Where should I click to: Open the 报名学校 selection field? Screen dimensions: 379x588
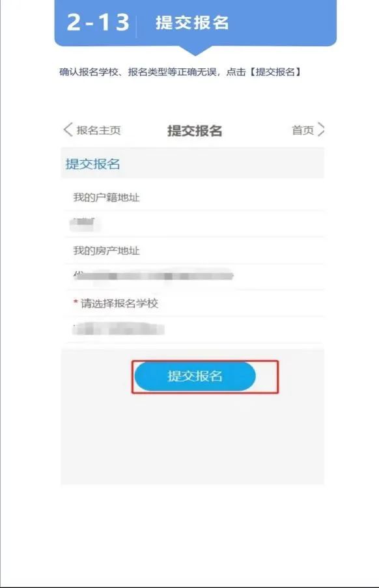[195, 329]
